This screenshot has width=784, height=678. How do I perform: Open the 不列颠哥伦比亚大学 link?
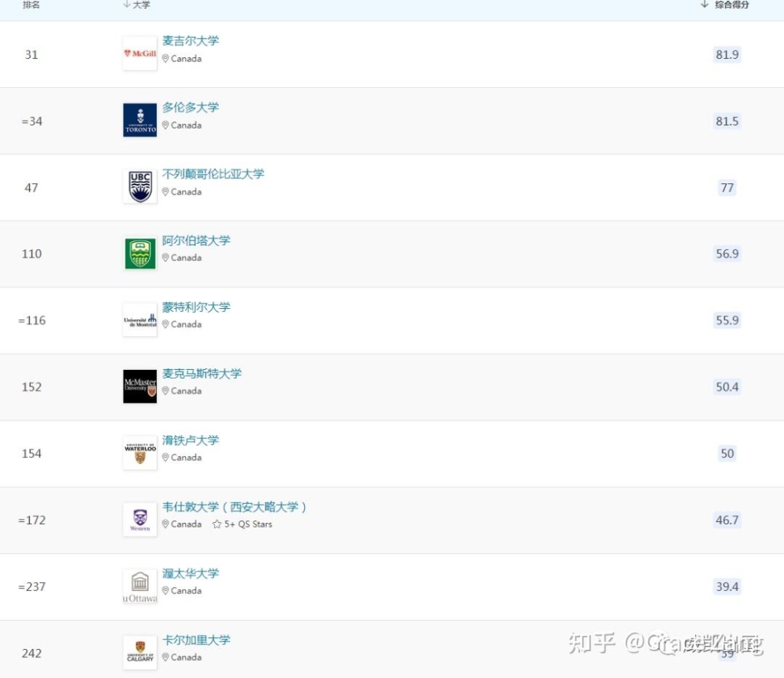point(213,173)
